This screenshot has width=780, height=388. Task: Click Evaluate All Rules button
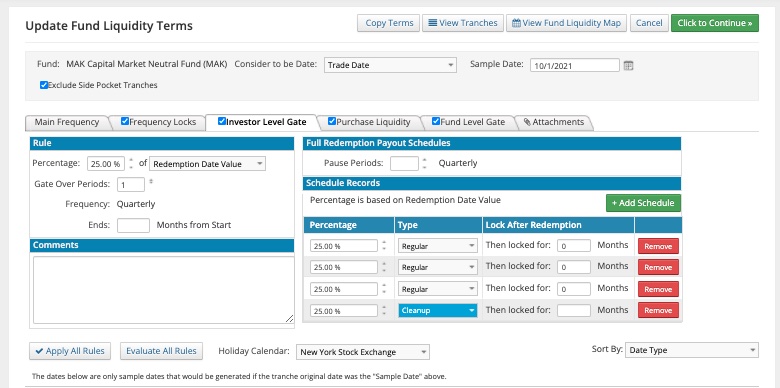(161, 351)
